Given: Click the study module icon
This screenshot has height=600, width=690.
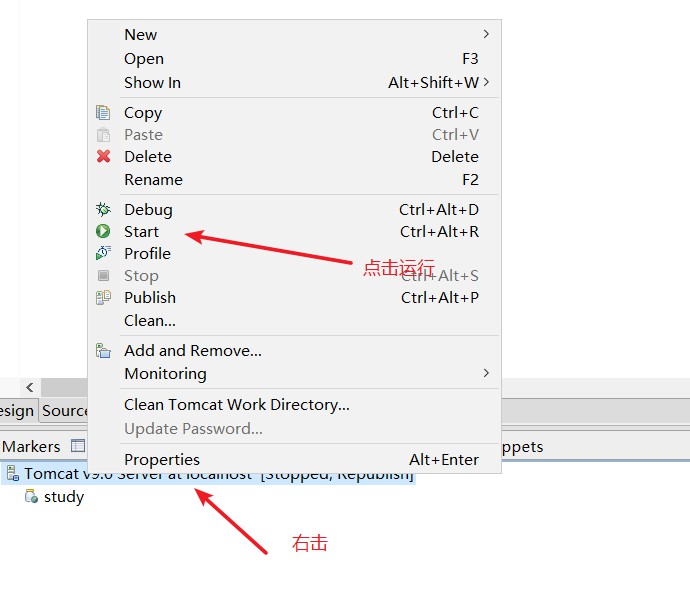Looking at the screenshot, I should (31, 496).
